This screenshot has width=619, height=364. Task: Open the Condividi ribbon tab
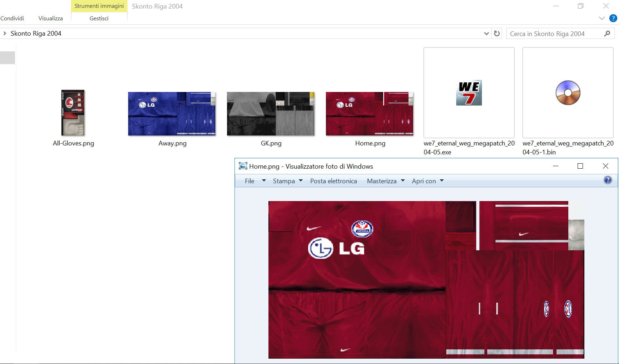12,18
